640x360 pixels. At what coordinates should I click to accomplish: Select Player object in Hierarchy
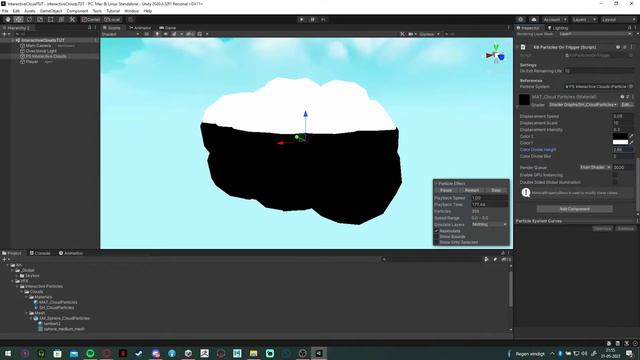pyautogui.click(x=31, y=62)
